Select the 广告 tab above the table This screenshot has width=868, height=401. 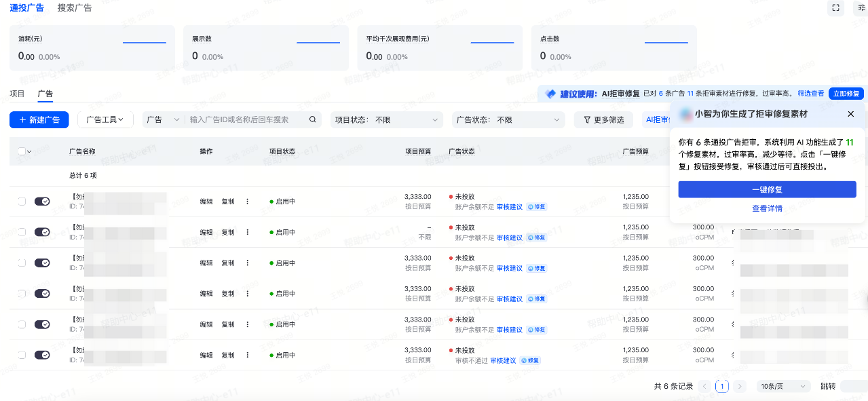coord(45,94)
